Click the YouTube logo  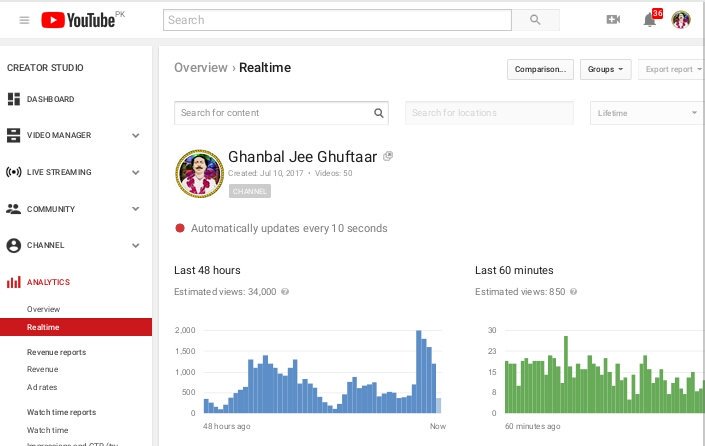click(78, 20)
